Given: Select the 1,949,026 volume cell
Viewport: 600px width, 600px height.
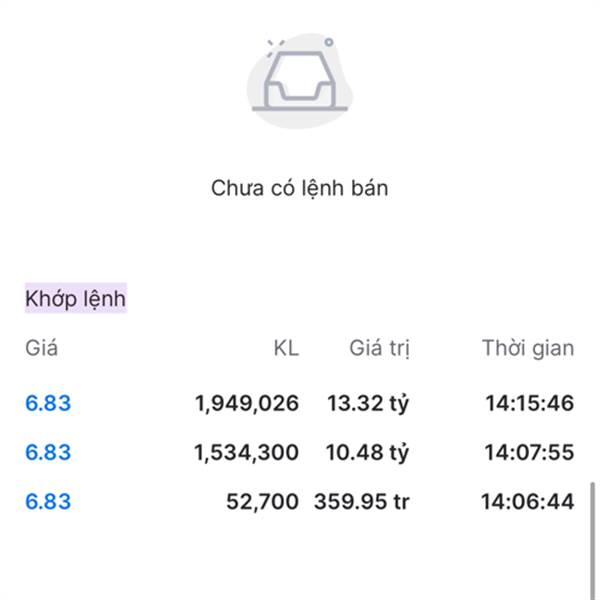Looking at the screenshot, I should [x=247, y=404].
